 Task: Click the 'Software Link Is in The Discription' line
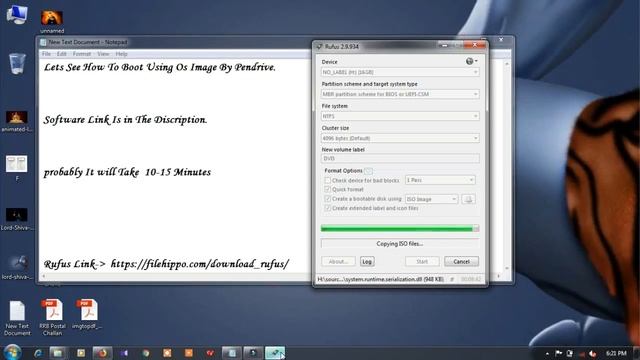click(125, 120)
